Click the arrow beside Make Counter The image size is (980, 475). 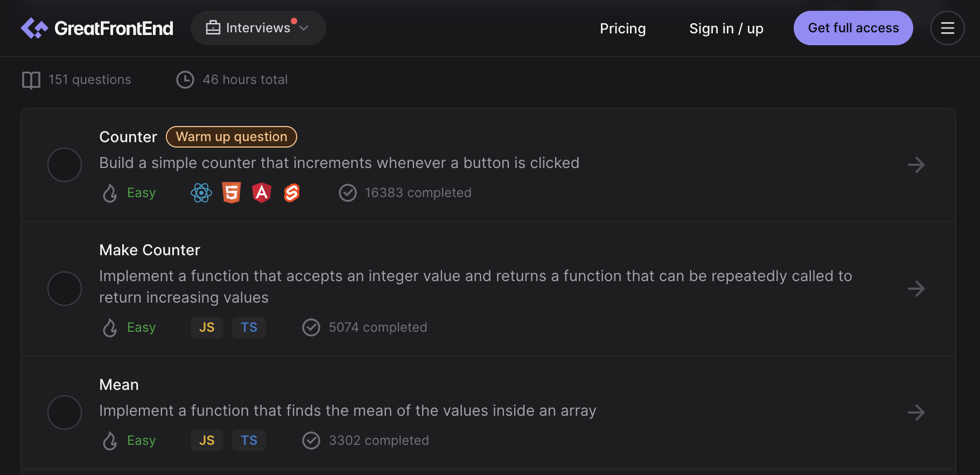tap(916, 289)
